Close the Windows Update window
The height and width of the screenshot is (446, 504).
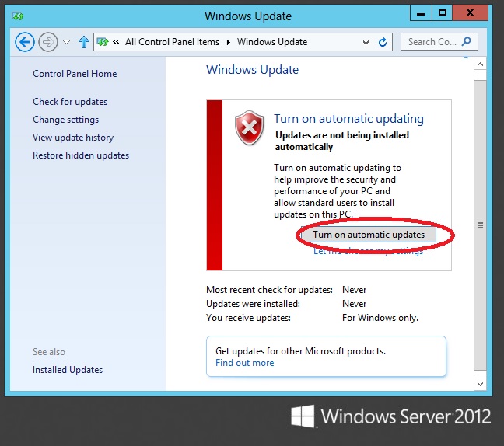click(470, 13)
